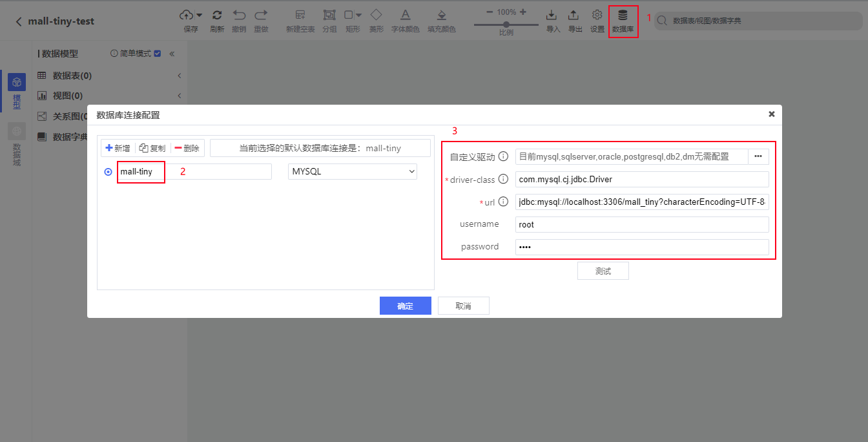Click the info icon next to 自定义驱动
868x442 pixels.
(x=503, y=156)
